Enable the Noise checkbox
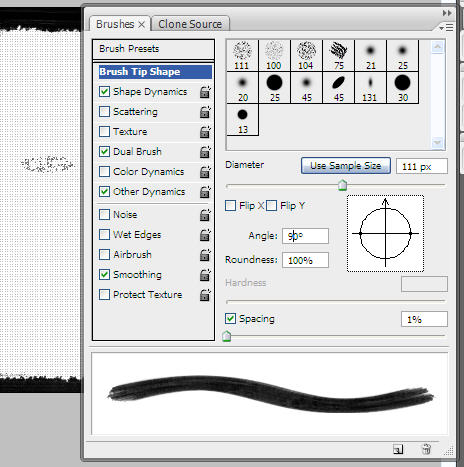 (x=104, y=214)
